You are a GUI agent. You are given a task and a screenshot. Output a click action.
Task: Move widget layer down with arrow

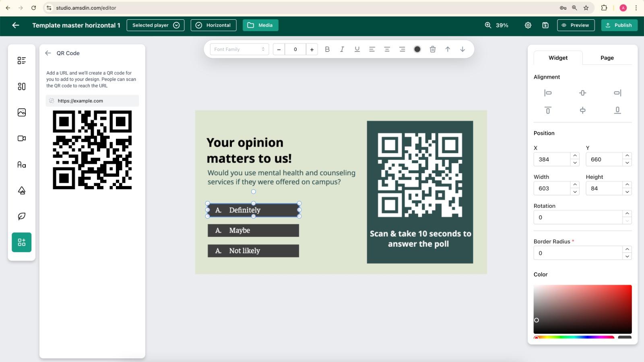coord(462,49)
